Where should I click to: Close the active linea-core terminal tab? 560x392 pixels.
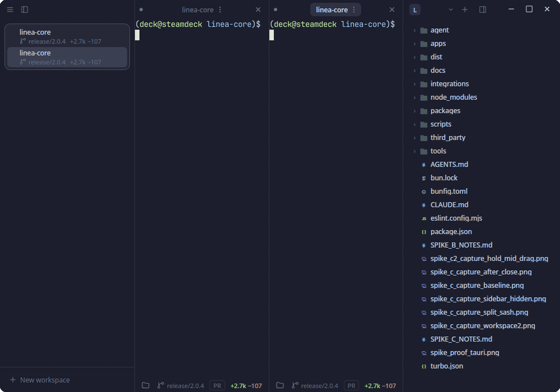[x=392, y=10]
